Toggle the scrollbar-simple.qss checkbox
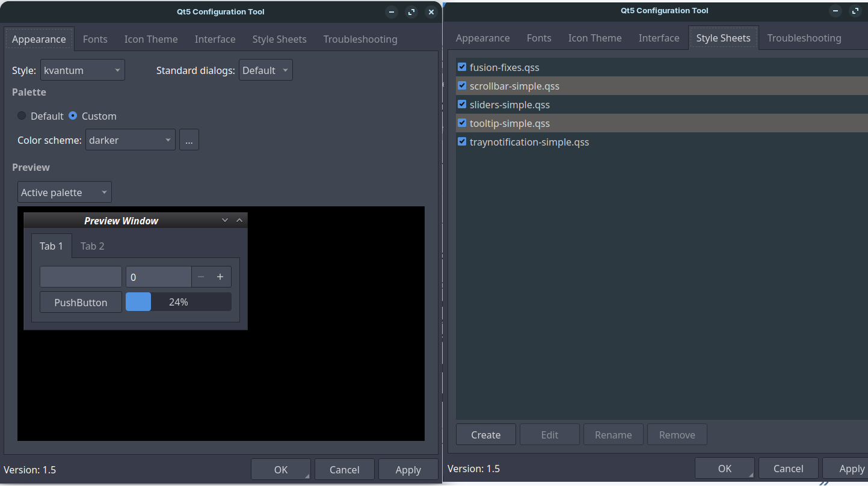 [x=462, y=86]
